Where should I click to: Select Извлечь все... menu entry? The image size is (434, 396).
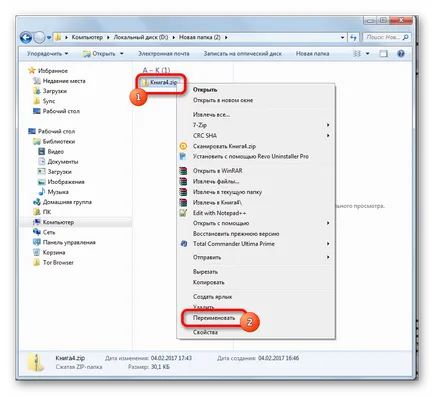coord(256,115)
